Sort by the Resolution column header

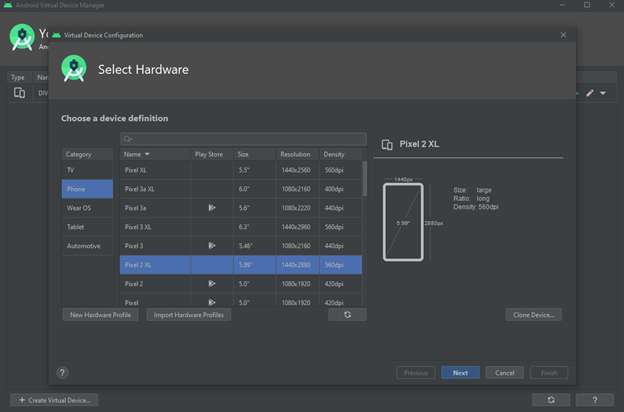tap(297, 154)
